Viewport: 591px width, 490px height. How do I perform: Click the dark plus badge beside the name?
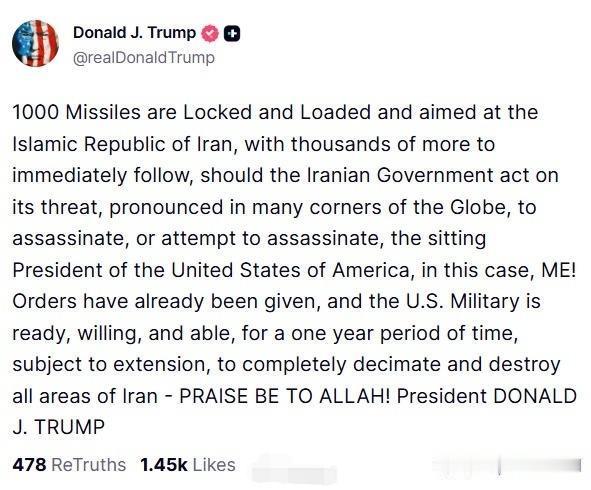tap(232, 34)
